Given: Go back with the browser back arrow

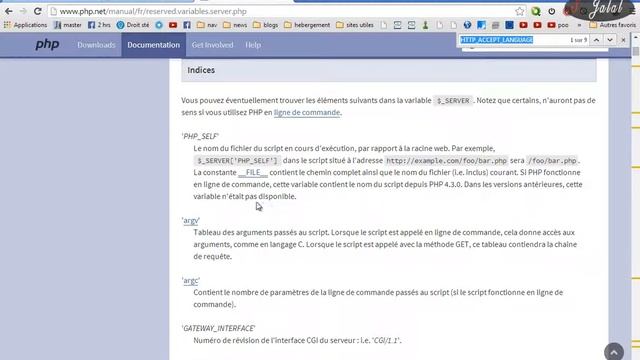Looking at the screenshot, I should [9, 11].
